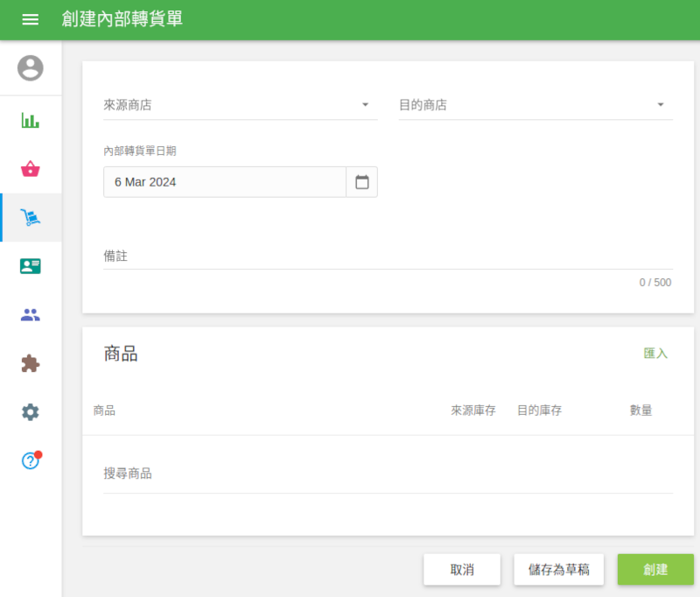This screenshot has width=700, height=597.
Task: Open the calendar date picker
Action: coord(362,182)
